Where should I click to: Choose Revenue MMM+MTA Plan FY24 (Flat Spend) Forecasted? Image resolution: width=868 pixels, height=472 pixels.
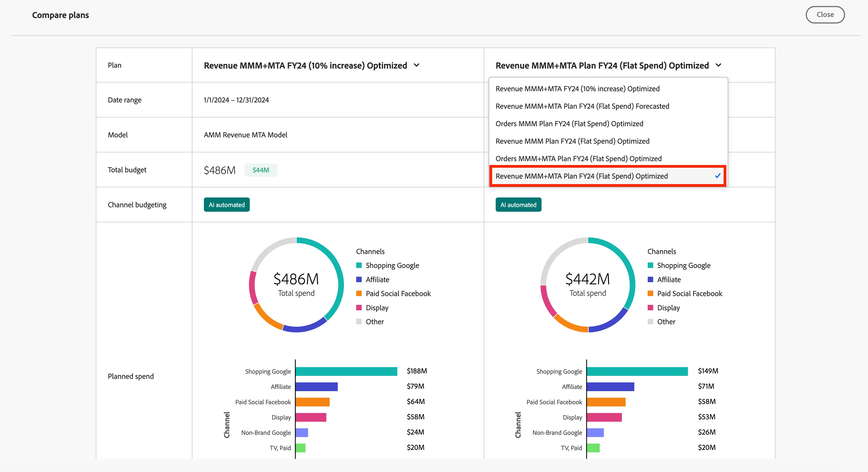pyautogui.click(x=608, y=106)
